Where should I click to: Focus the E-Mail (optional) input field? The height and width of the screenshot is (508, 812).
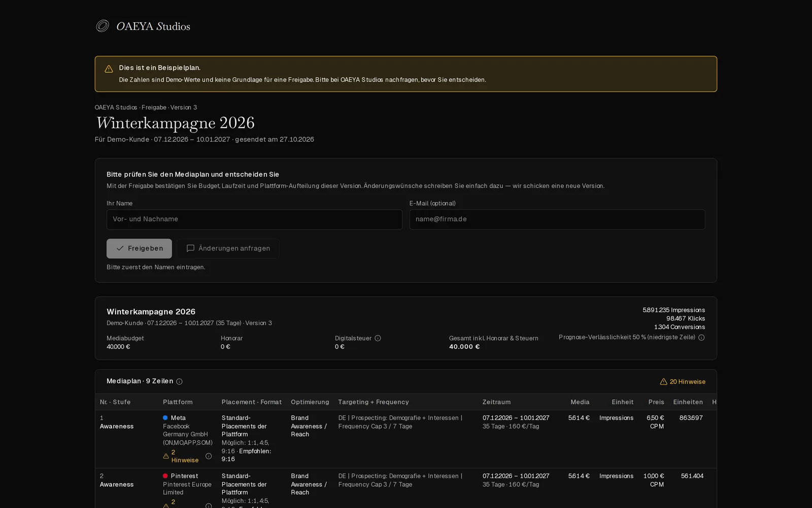[557, 219]
